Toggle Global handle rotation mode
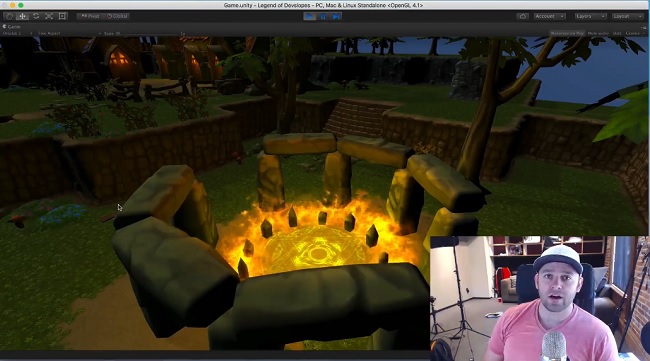Image resolution: width=650 pixels, height=361 pixels. [x=117, y=16]
